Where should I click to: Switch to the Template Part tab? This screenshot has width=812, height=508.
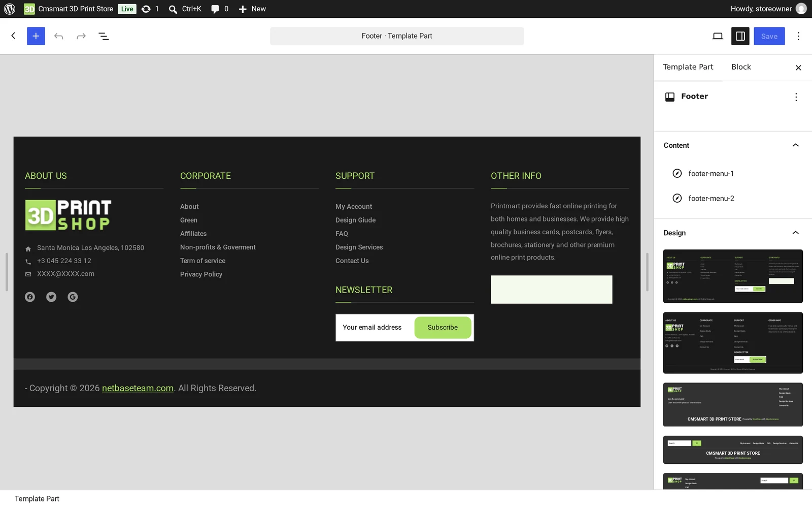[x=688, y=67]
